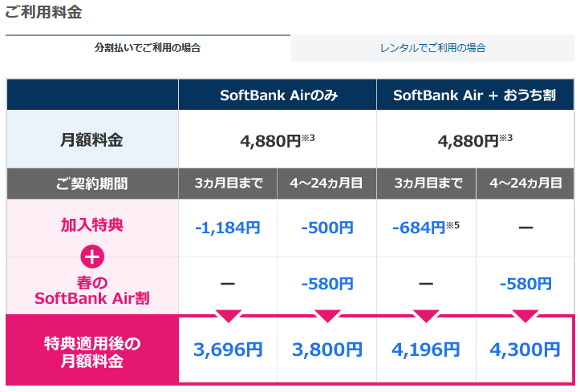Click the 加入特典 label
This screenshot has height=392, width=580.
92,225
